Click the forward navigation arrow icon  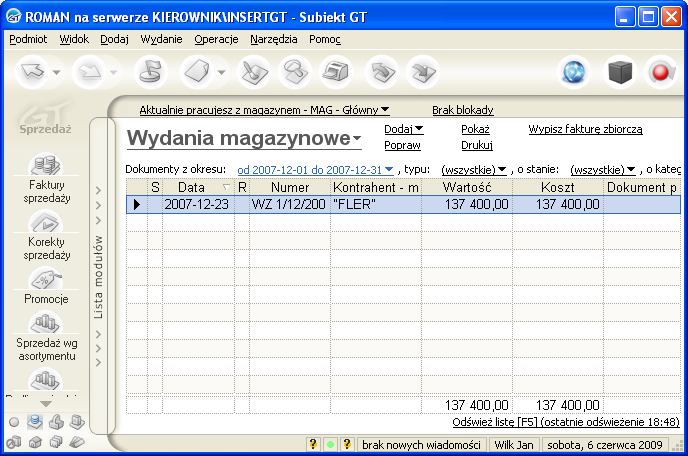tap(90, 72)
